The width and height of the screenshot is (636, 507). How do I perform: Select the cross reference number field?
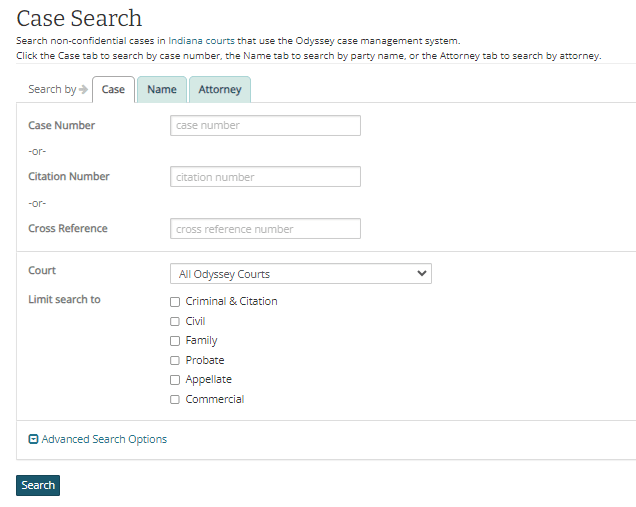pos(265,229)
